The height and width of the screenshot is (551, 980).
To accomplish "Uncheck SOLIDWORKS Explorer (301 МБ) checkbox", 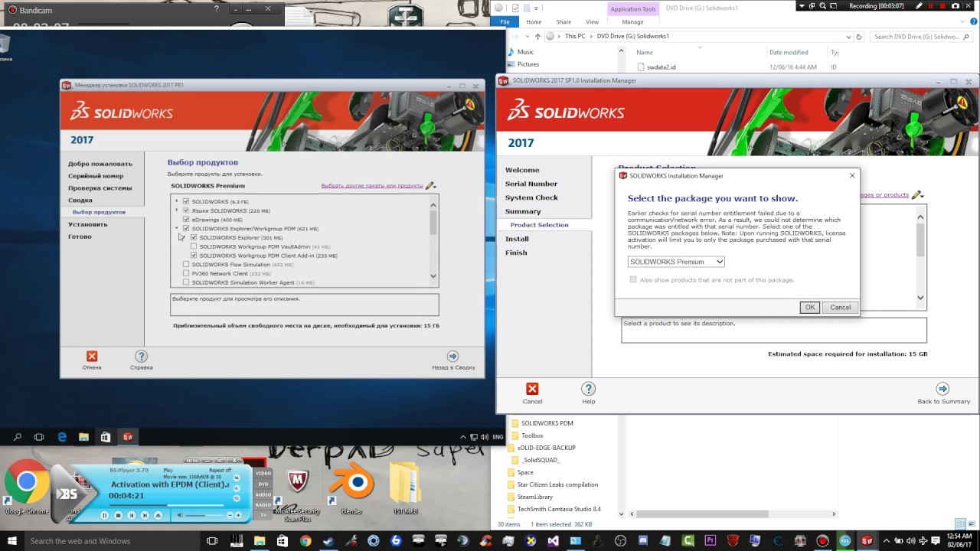I will [194, 237].
